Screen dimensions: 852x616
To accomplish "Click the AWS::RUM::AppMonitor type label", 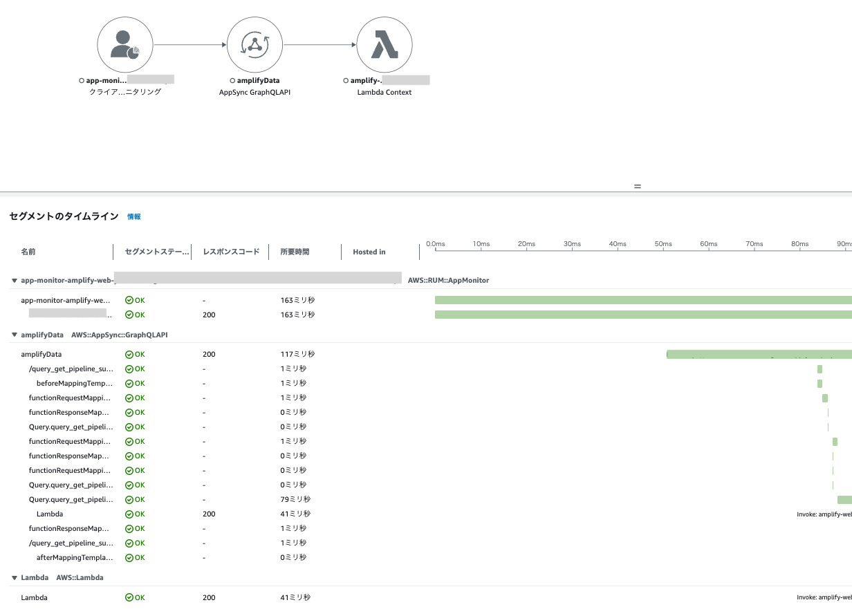I will click(x=449, y=281).
